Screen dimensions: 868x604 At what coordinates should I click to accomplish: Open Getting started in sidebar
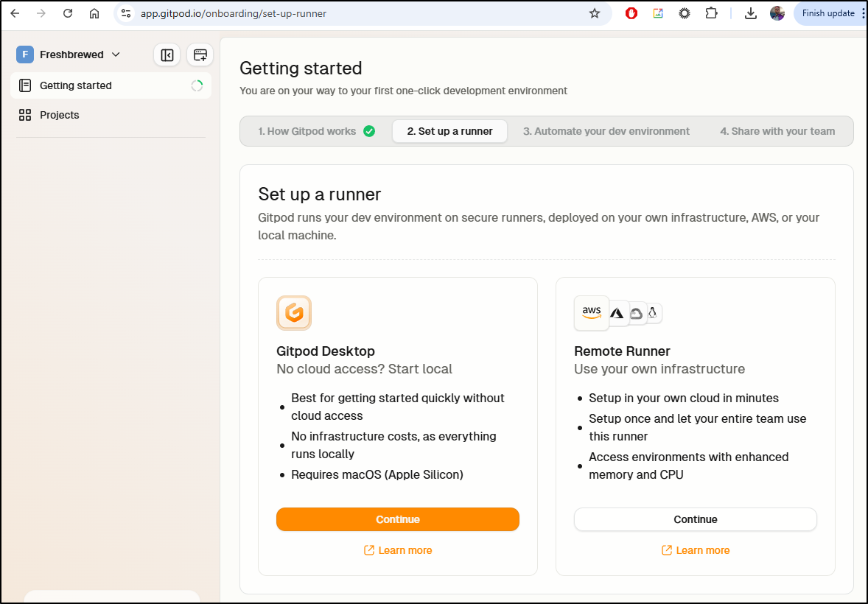click(x=111, y=85)
